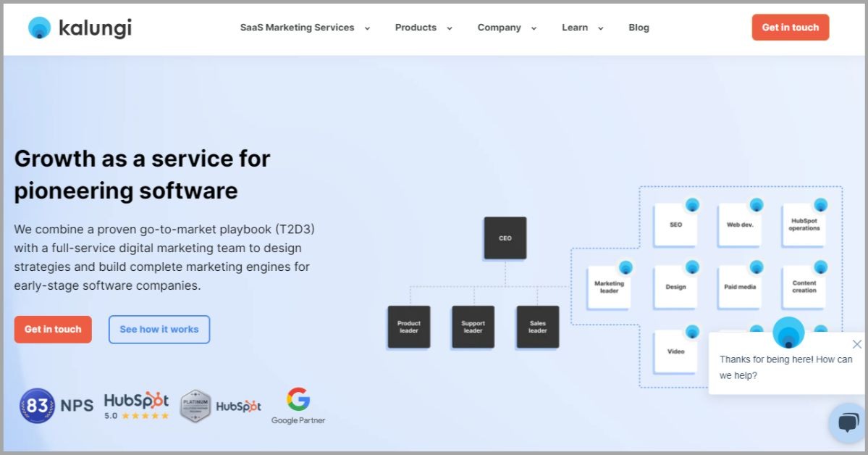Click the SEO card

pyautogui.click(x=676, y=225)
